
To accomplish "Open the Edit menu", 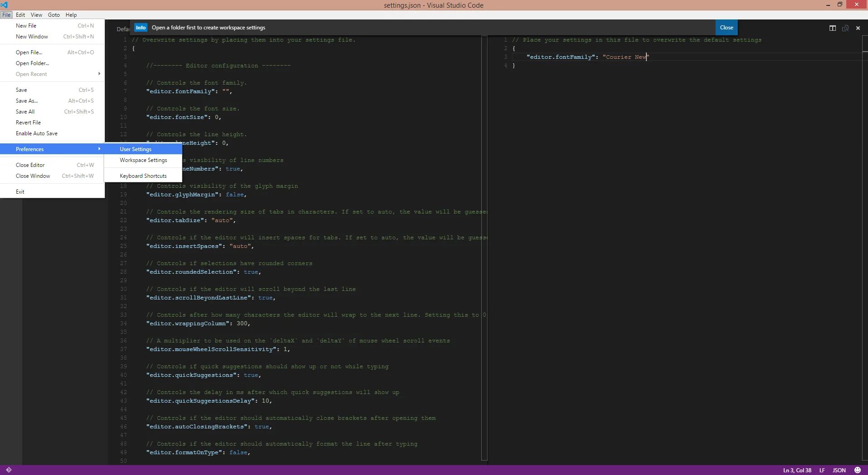I will 20,15.
